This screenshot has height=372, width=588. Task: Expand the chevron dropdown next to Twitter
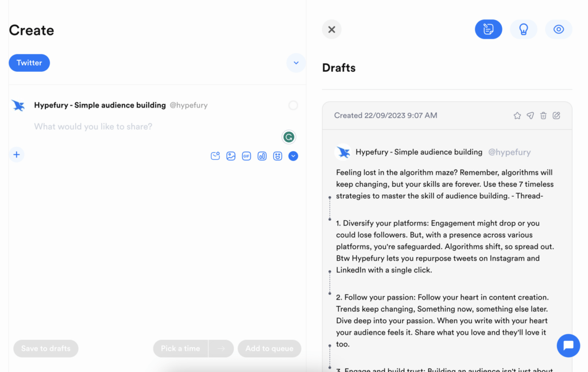click(x=296, y=63)
